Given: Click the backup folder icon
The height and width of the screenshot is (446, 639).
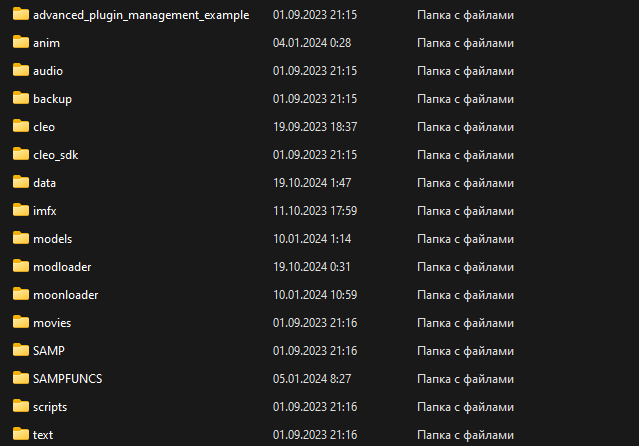Looking at the screenshot, I should pos(21,99).
